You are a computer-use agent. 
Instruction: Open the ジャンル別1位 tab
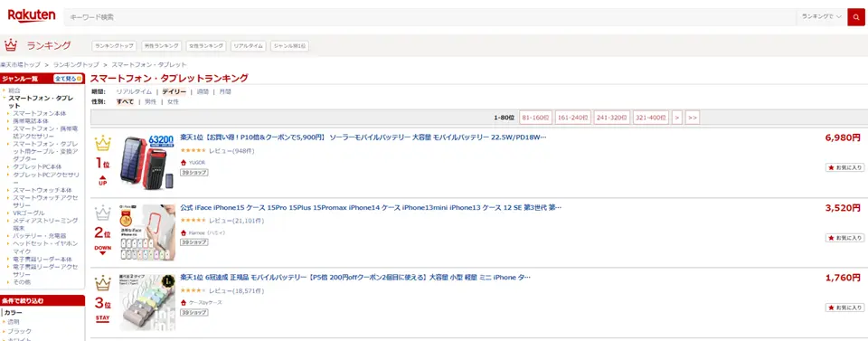point(289,46)
